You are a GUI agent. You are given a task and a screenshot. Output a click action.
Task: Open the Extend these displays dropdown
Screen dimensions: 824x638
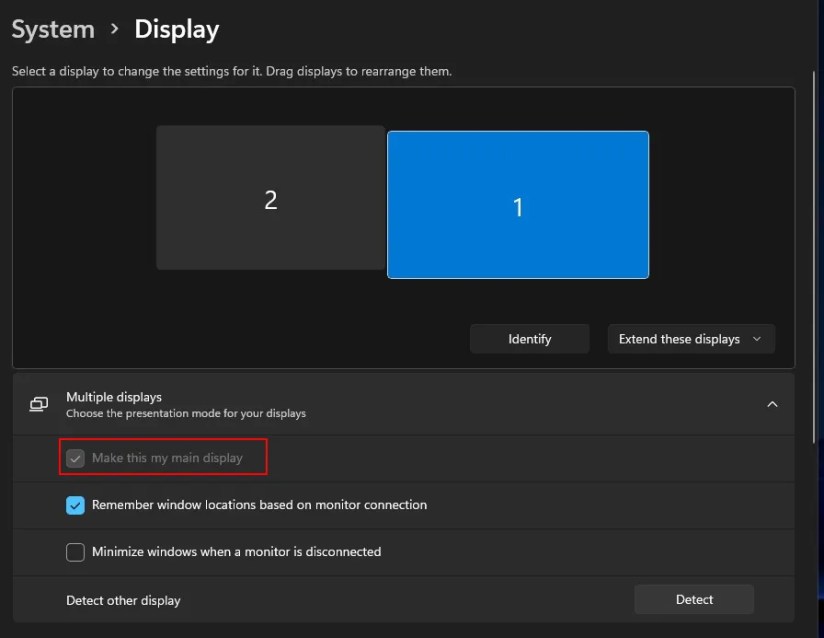coord(690,338)
